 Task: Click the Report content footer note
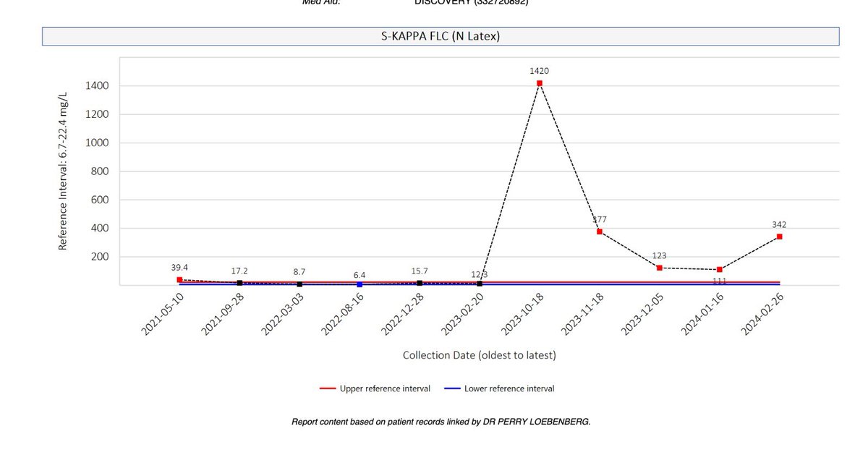441,421
